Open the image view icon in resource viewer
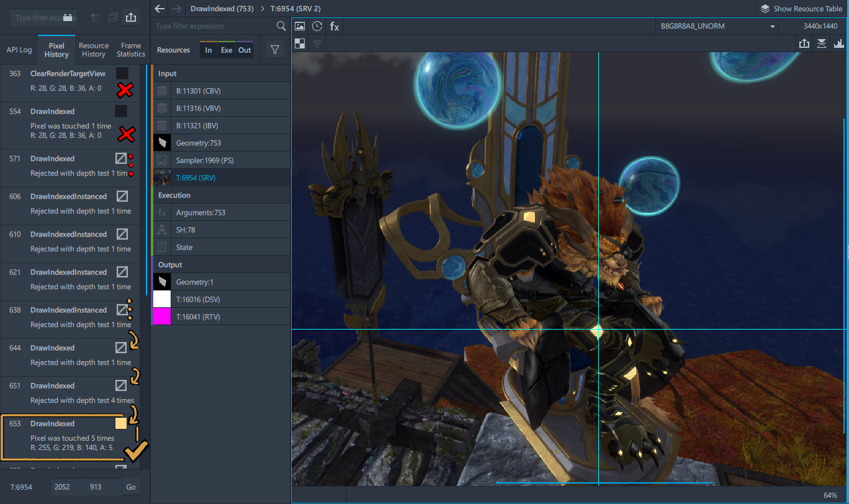 pyautogui.click(x=300, y=26)
